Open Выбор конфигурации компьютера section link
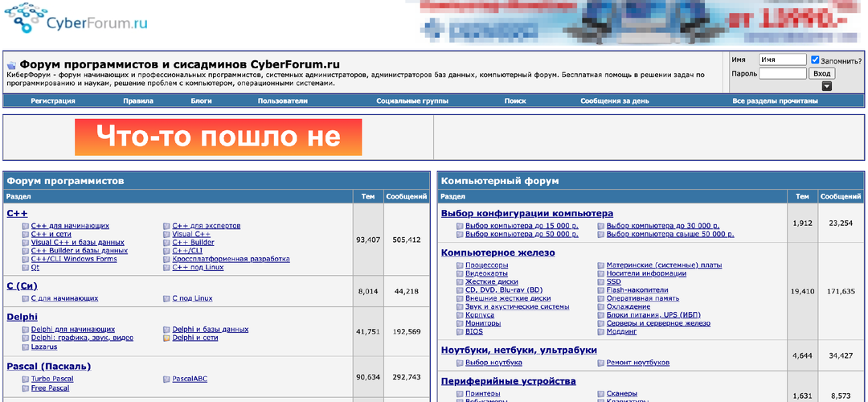The width and height of the screenshot is (868, 402). coord(527,214)
